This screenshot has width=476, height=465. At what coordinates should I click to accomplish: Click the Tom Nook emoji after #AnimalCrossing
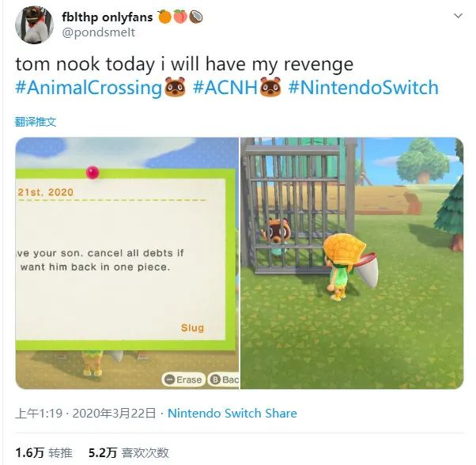point(175,87)
